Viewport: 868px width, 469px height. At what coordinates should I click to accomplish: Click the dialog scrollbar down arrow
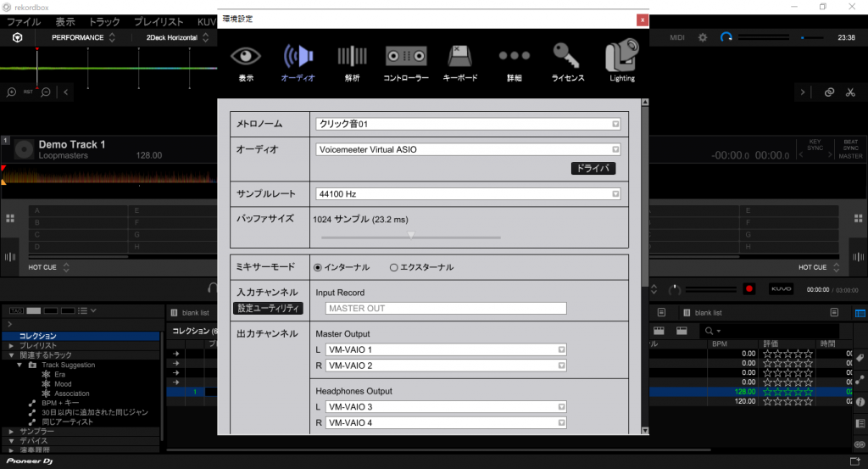tap(645, 430)
